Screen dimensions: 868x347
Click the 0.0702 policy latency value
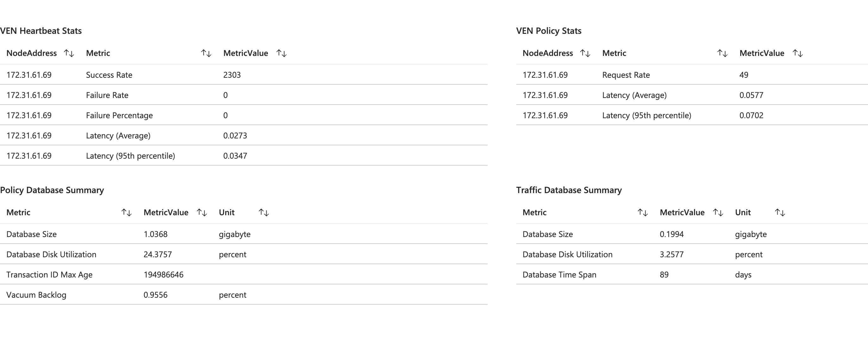pos(751,115)
